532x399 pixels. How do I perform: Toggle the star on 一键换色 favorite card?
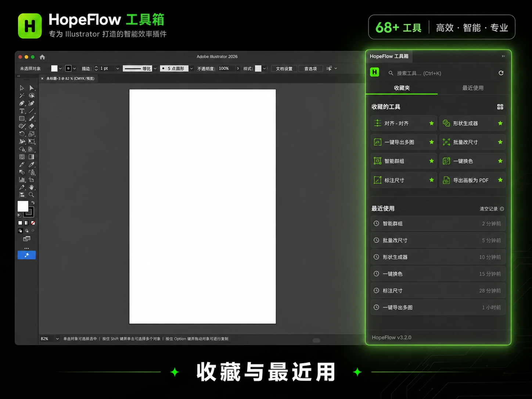(500, 161)
